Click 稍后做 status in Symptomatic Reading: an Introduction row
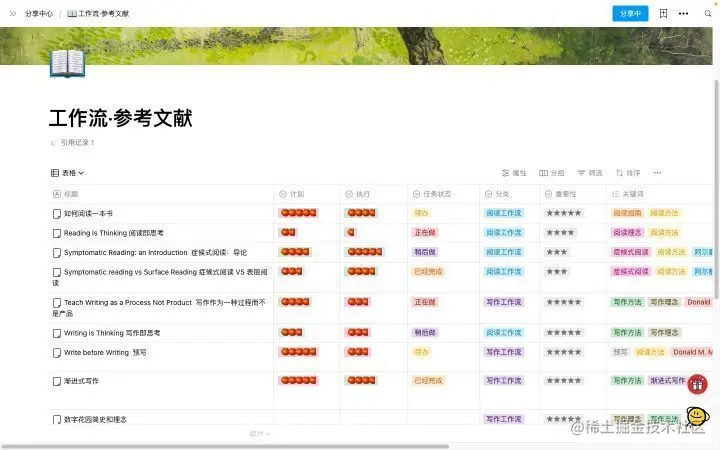The height and width of the screenshot is (450, 720). pos(425,252)
